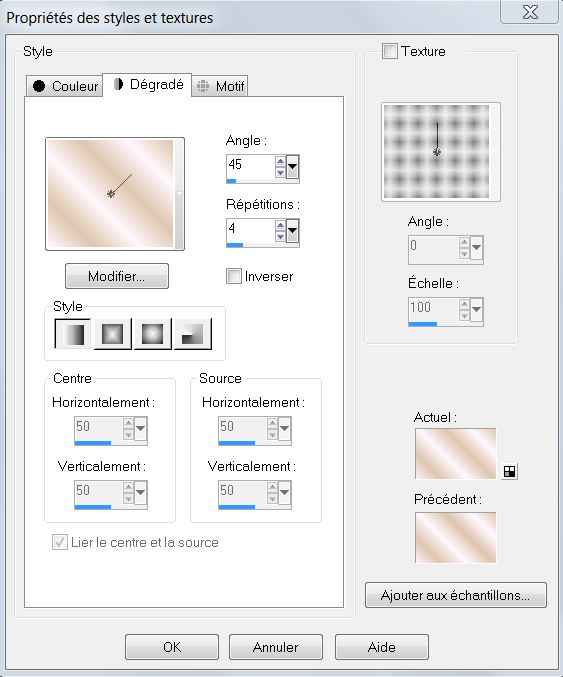Open the gradient Angle dropdown arrow
Viewport: 563px width, 677px height.
[292, 167]
